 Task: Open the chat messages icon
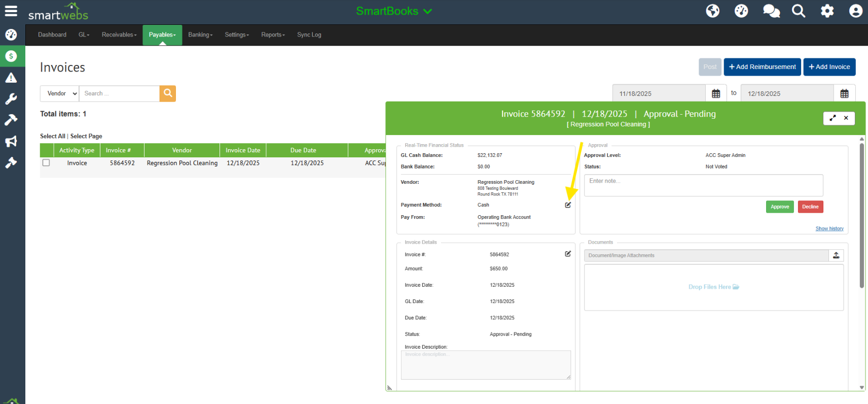coord(771,11)
